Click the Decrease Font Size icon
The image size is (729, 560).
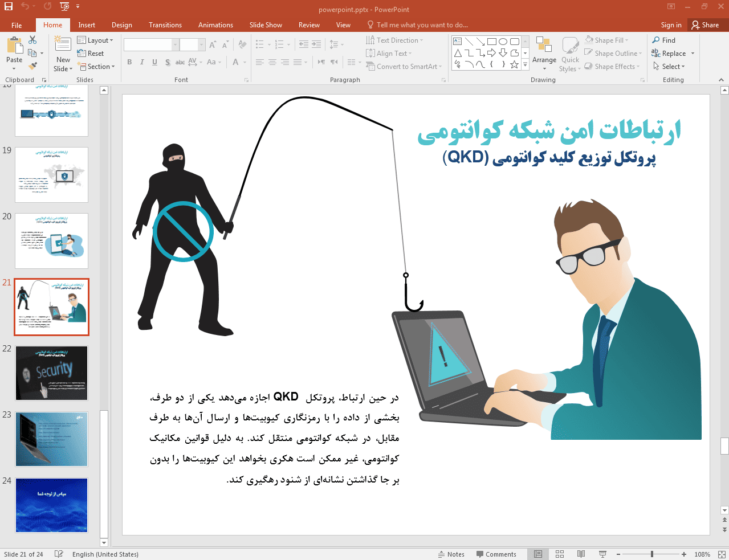pyautogui.click(x=225, y=45)
